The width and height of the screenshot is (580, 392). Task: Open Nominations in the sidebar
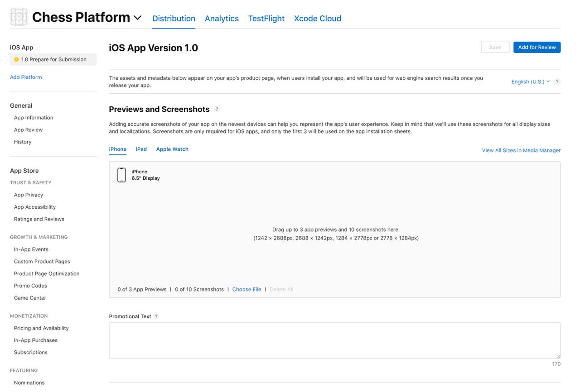29,383
